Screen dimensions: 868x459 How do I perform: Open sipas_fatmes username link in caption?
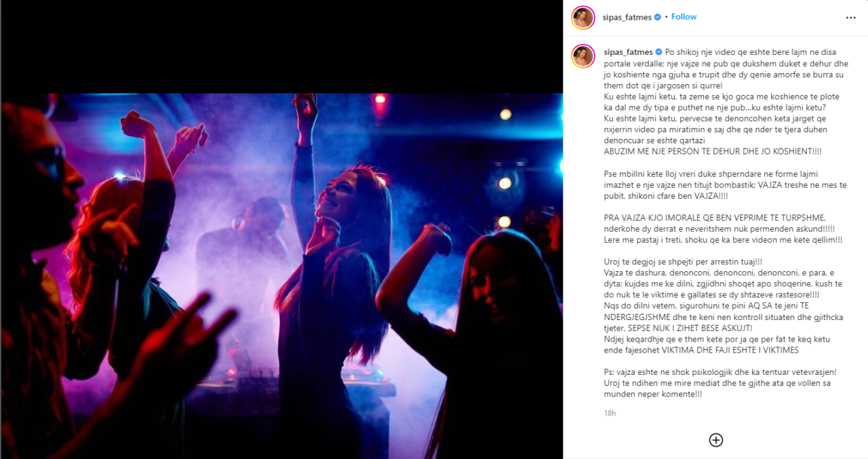pos(627,52)
